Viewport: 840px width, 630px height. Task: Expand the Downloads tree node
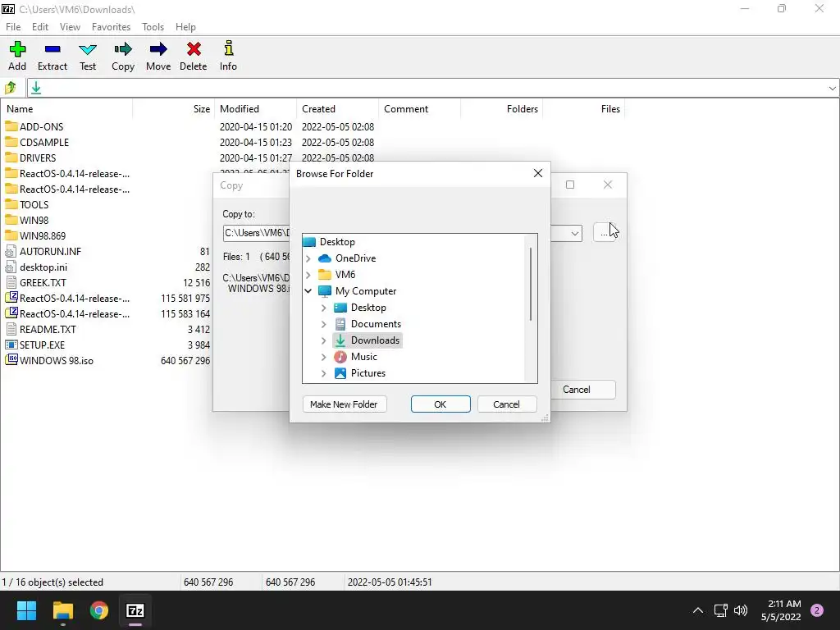[323, 340]
